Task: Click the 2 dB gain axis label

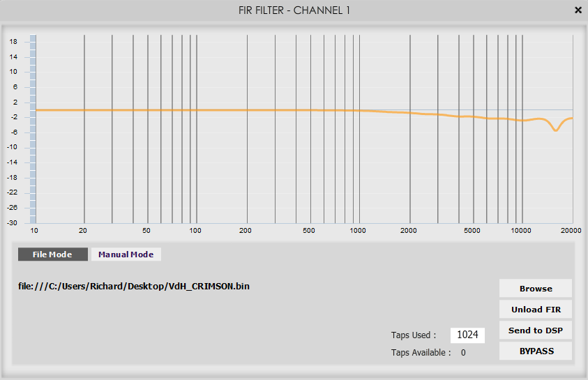Action: pyautogui.click(x=15, y=102)
